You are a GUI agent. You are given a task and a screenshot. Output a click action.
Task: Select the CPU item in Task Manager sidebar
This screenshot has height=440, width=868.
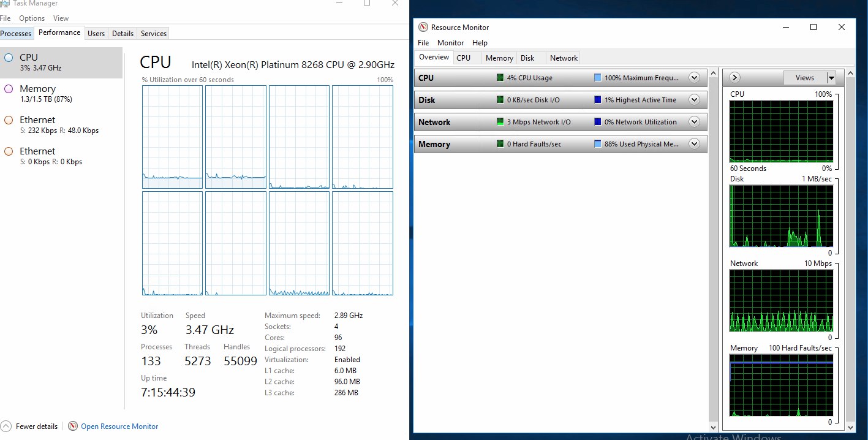point(61,63)
